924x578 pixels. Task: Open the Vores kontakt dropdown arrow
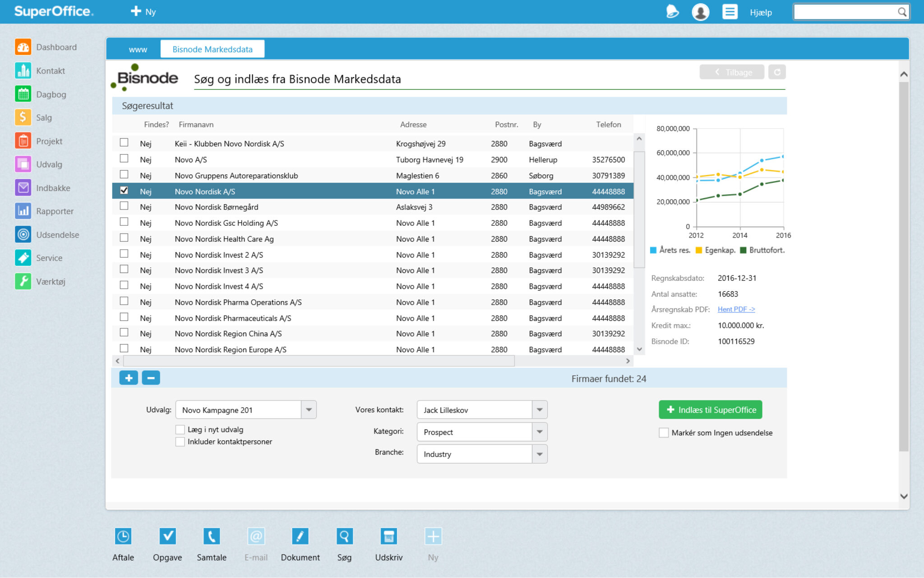pos(540,410)
